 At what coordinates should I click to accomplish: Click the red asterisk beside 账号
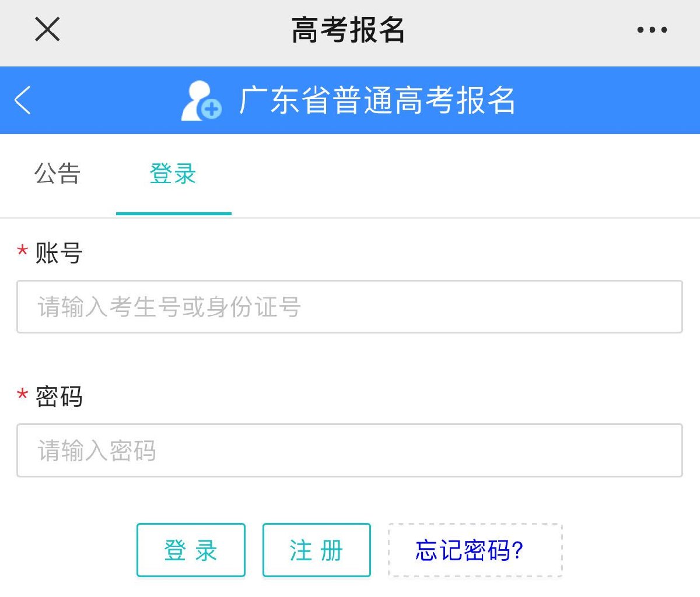point(23,252)
